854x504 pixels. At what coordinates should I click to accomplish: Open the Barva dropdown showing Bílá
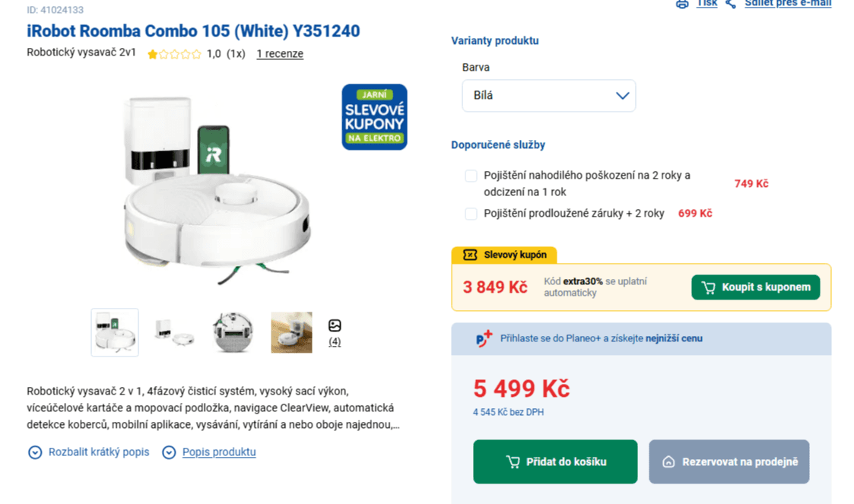coord(548,95)
